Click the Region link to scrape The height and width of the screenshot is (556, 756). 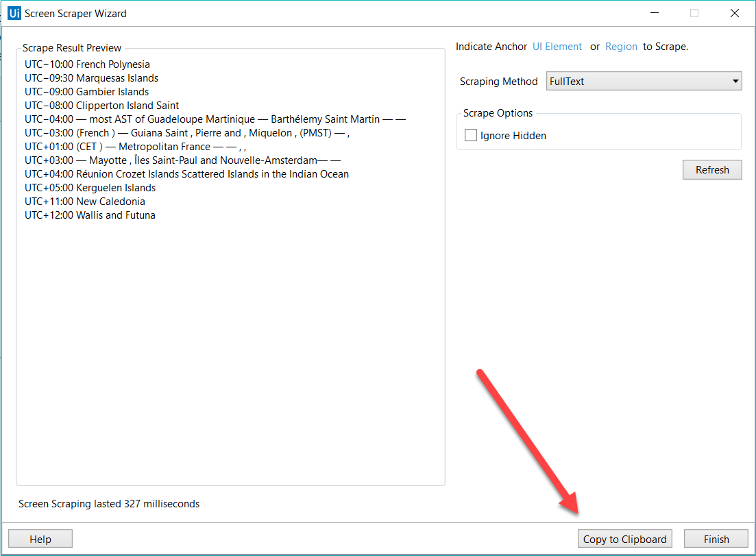point(621,47)
